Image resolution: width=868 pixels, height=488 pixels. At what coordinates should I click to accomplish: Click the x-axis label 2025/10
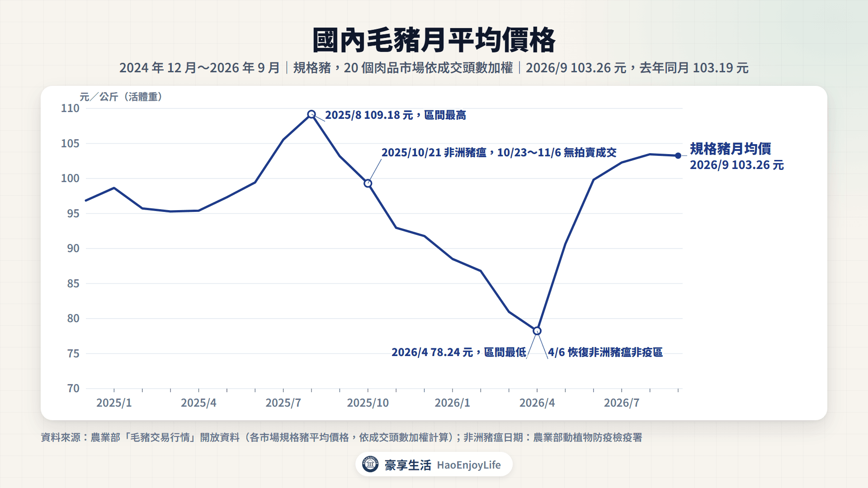pos(368,403)
